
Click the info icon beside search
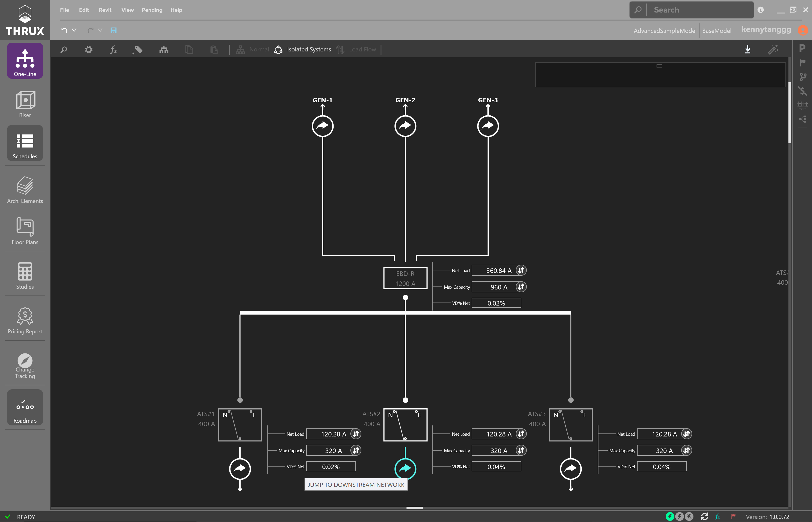tap(761, 10)
